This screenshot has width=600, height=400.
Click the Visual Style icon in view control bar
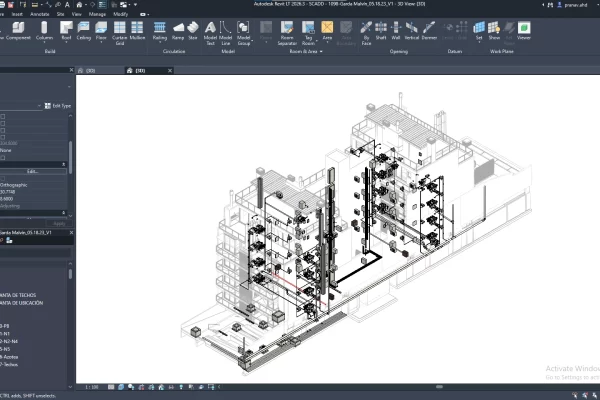(x=121, y=387)
